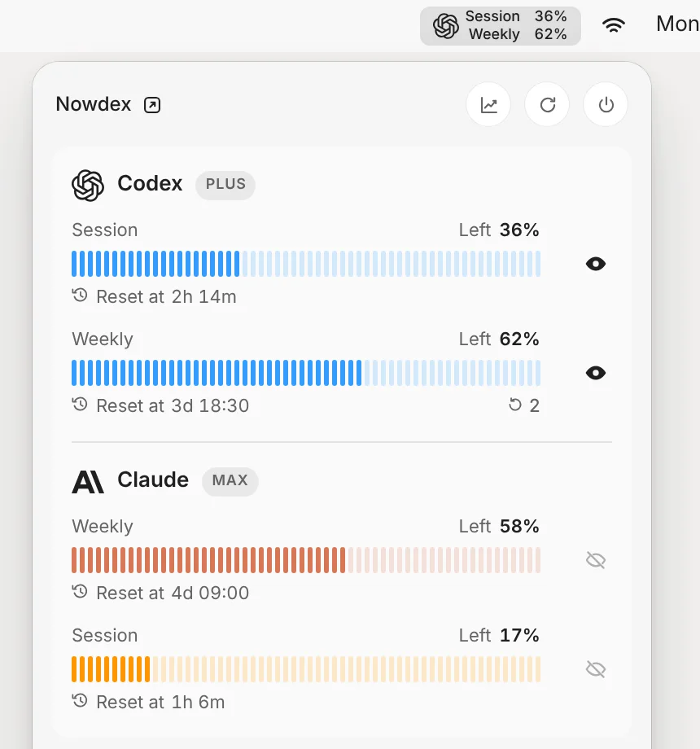Click the Codex Weekly usage bar

coord(306,373)
